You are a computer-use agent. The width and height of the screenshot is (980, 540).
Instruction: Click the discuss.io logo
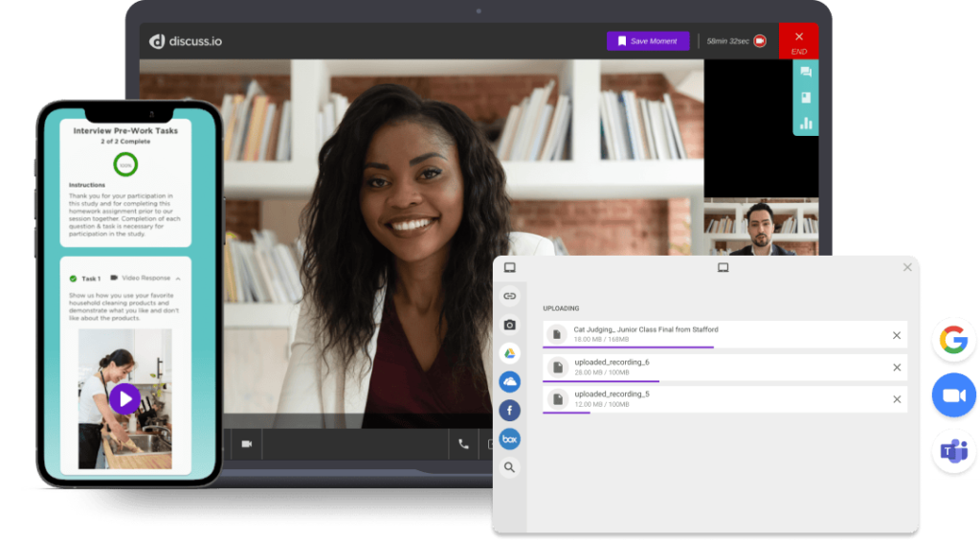coord(186,41)
